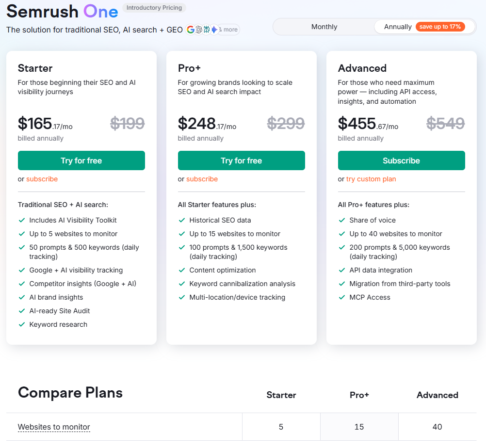Select the Annually billing option
The width and height of the screenshot is (486, 448).
(x=398, y=27)
